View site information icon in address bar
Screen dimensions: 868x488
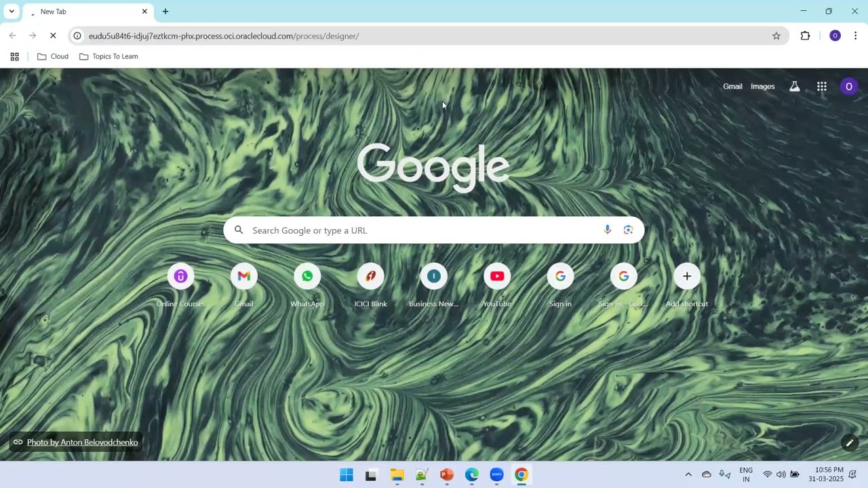pyautogui.click(x=77, y=36)
